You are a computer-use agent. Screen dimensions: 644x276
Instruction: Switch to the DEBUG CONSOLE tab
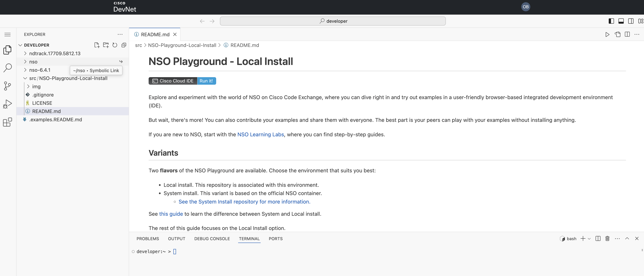coord(212,238)
